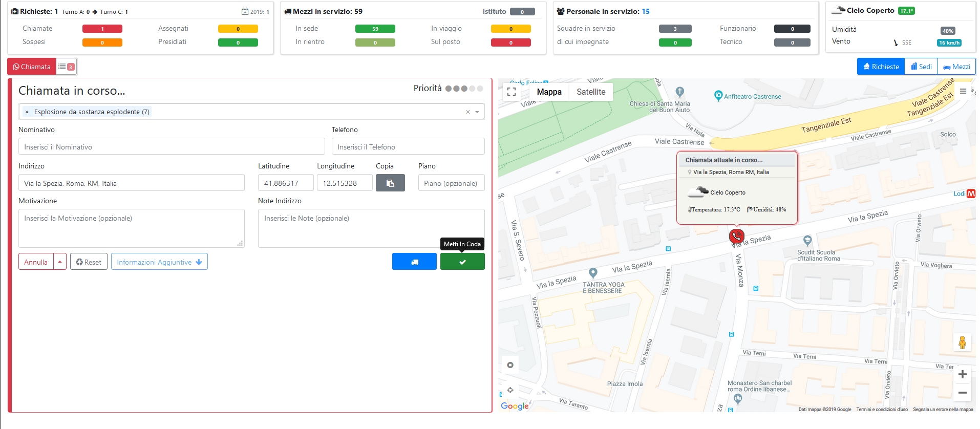The height and width of the screenshot is (429, 980).
Task: Switch to the Richieste tab
Action: [881, 67]
